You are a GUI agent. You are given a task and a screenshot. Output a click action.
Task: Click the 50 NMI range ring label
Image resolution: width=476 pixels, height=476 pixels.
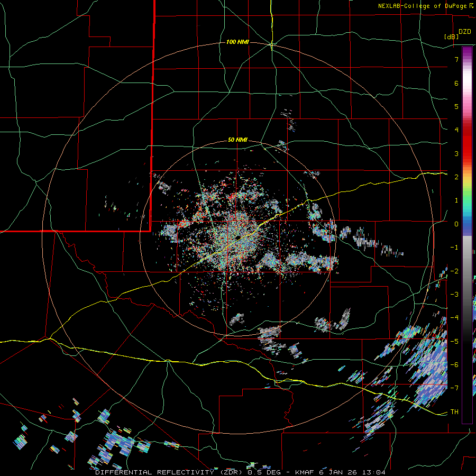coord(237,140)
